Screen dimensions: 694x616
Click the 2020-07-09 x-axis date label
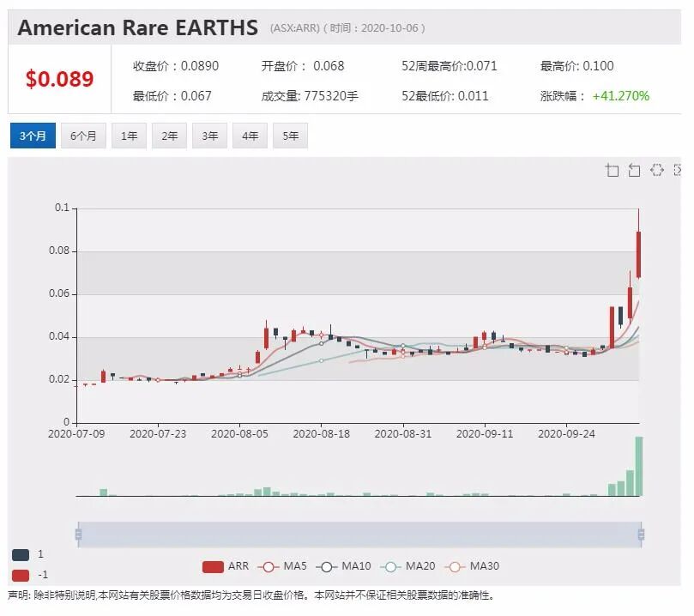coord(76,433)
